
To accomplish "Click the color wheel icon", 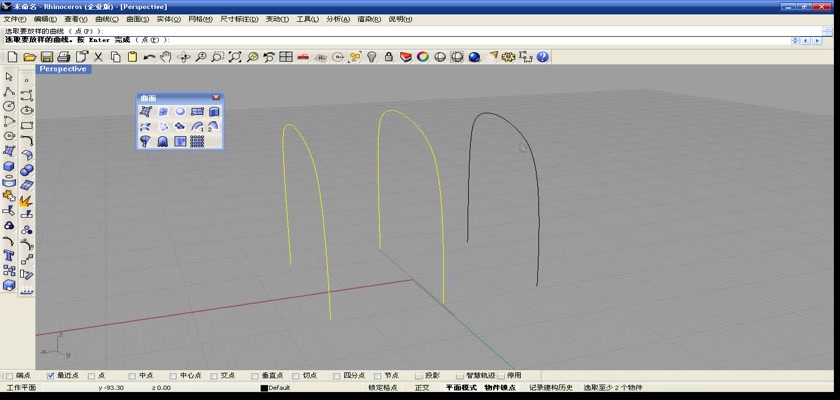I will tap(423, 57).
